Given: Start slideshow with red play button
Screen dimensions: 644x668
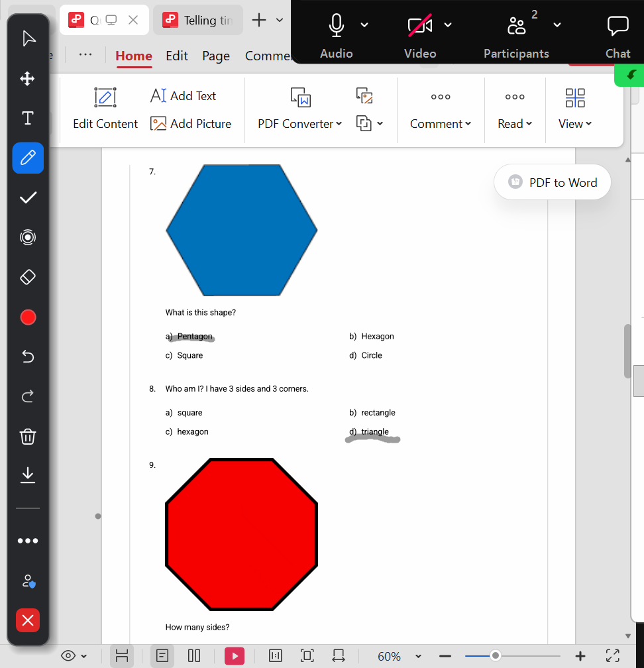Looking at the screenshot, I should [235, 656].
